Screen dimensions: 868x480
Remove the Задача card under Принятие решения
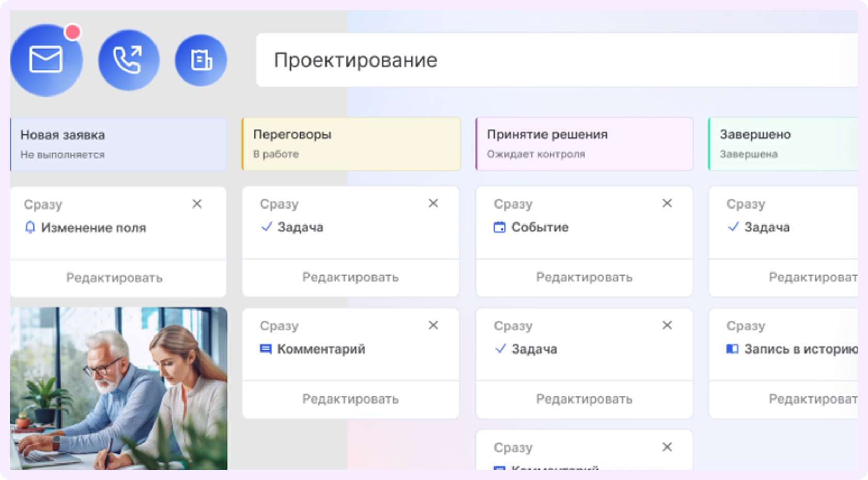tap(667, 325)
